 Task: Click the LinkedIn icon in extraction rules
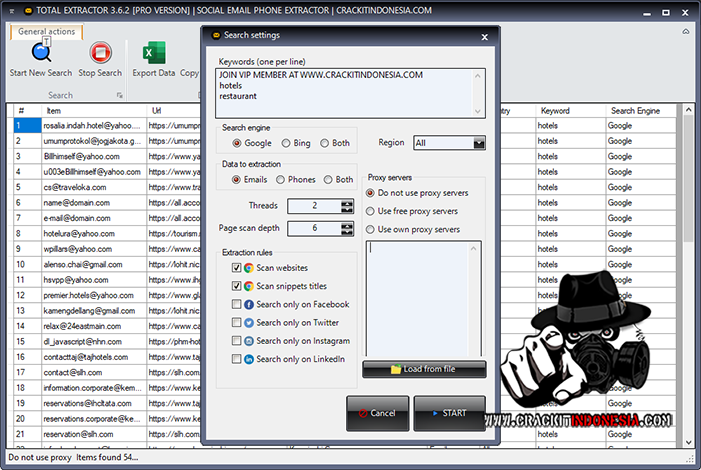click(248, 359)
